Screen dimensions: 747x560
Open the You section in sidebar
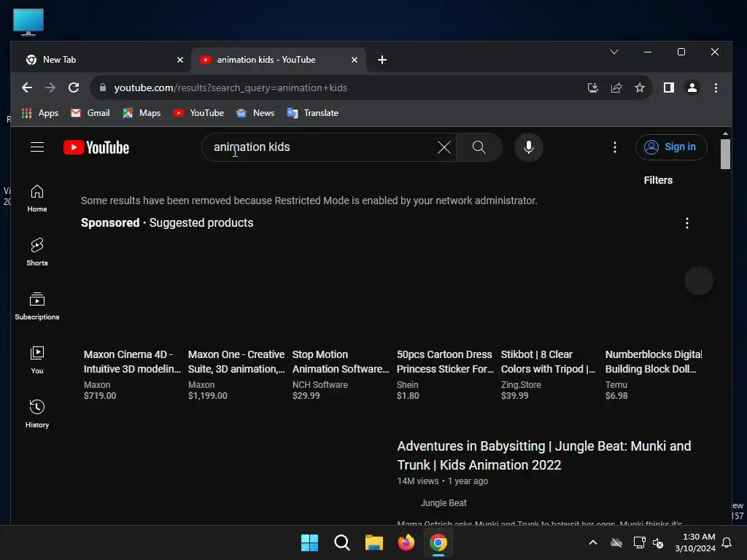pos(37,360)
